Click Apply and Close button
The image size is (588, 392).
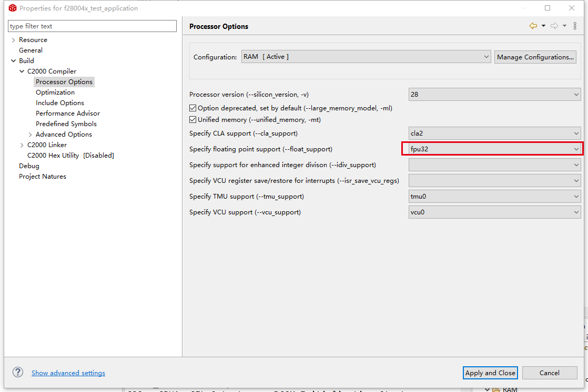tap(490, 373)
